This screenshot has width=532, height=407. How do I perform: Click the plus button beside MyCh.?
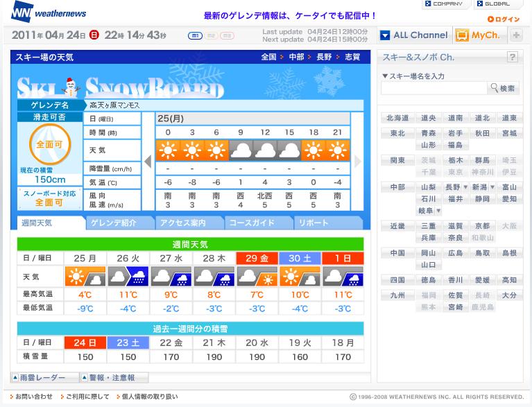pyautogui.click(x=516, y=35)
